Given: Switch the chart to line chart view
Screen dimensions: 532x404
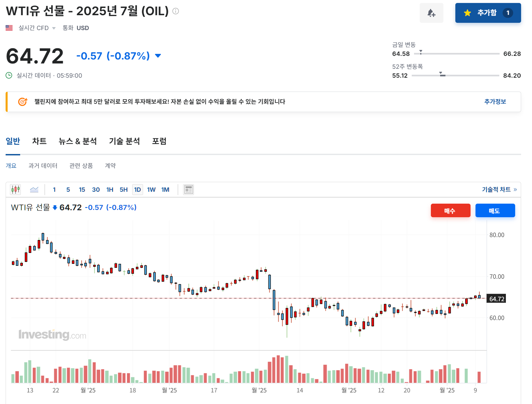Looking at the screenshot, I should (34, 189).
